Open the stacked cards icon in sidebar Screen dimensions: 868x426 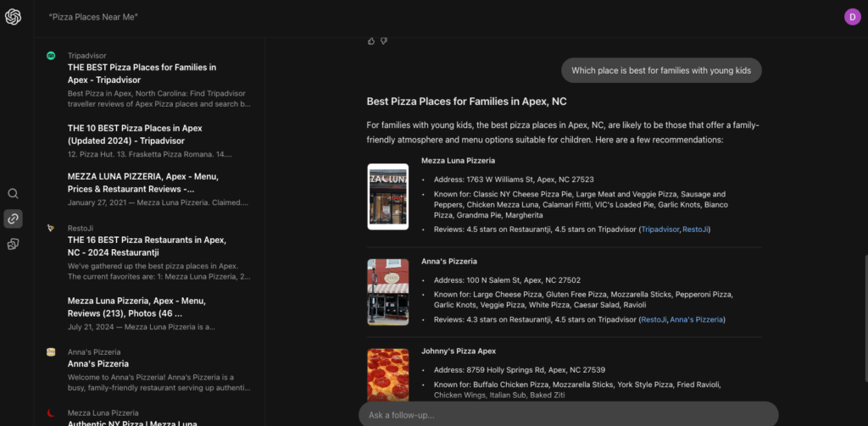click(14, 244)
